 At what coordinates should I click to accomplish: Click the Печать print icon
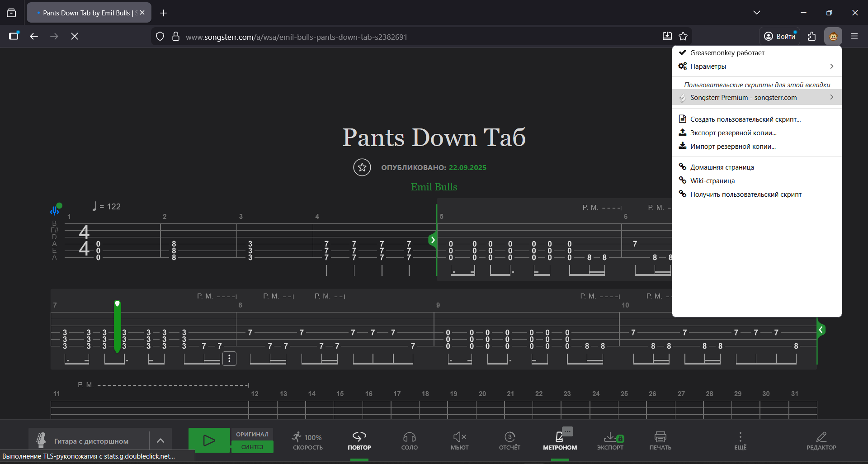(660, 441)
